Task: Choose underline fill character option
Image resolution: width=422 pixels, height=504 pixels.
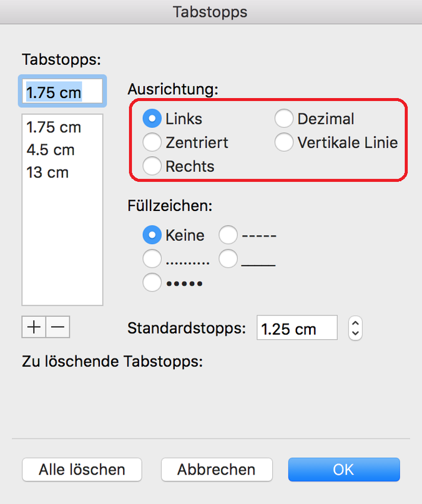Action: [228, 259]
